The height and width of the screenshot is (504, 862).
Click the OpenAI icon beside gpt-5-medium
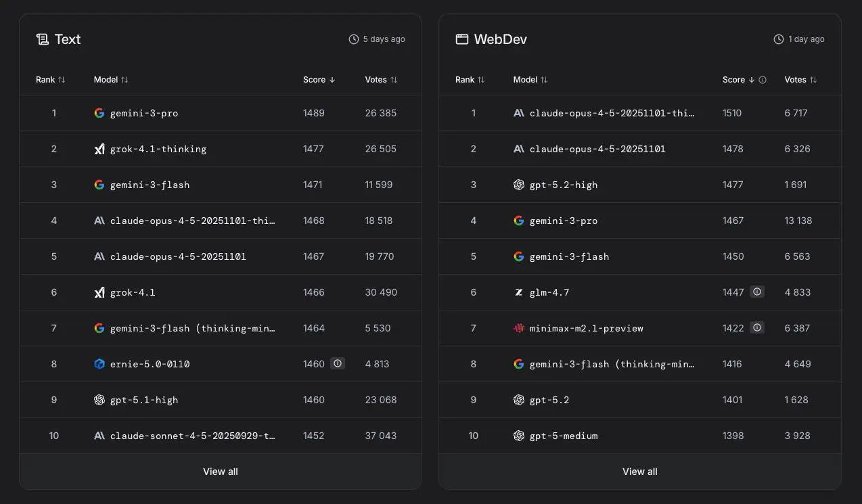(519, 436)
